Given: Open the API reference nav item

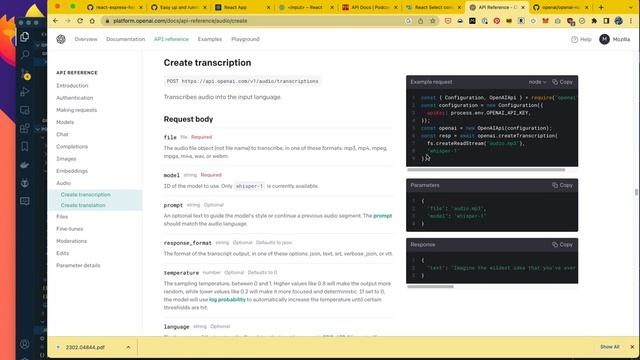Looking at the screenshot, I should (171, 39).
